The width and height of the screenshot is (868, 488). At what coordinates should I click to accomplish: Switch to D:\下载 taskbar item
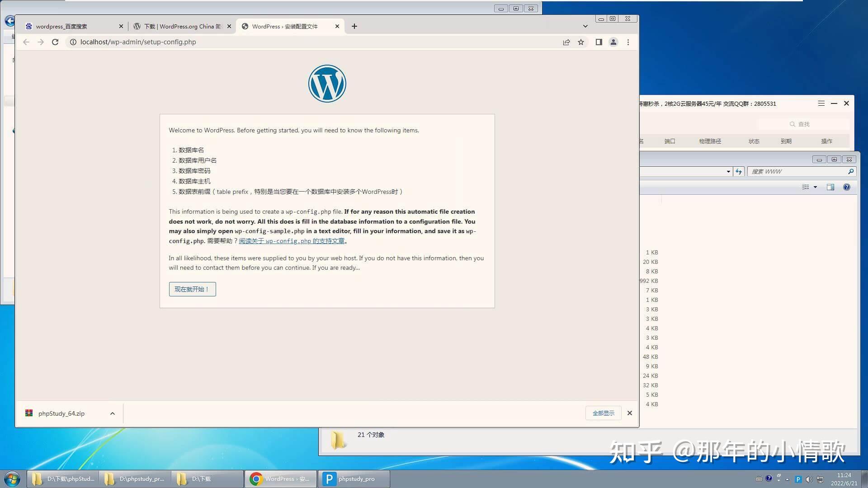point(208,479)
